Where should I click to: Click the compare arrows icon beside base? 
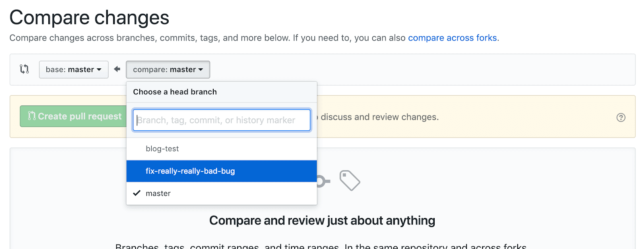[x=25, y=69]
